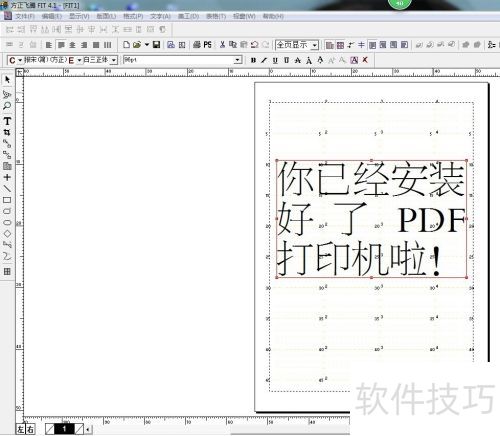The image size is (500, 436).
Task: Click the print preview icon
Action: click(171, 44)
